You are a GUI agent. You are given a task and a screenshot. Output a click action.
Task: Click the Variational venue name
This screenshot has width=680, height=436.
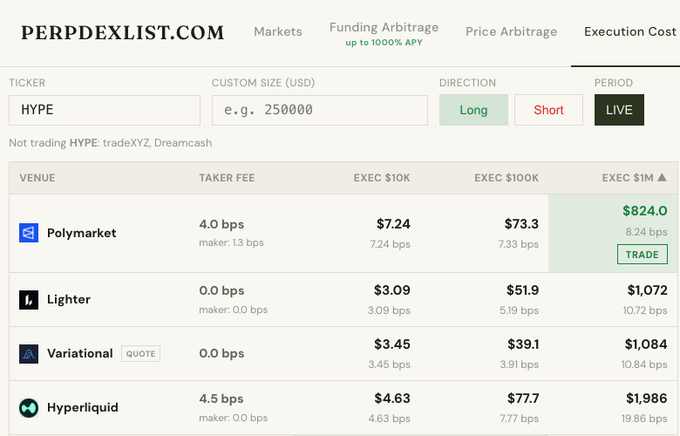tap(80, 354)
